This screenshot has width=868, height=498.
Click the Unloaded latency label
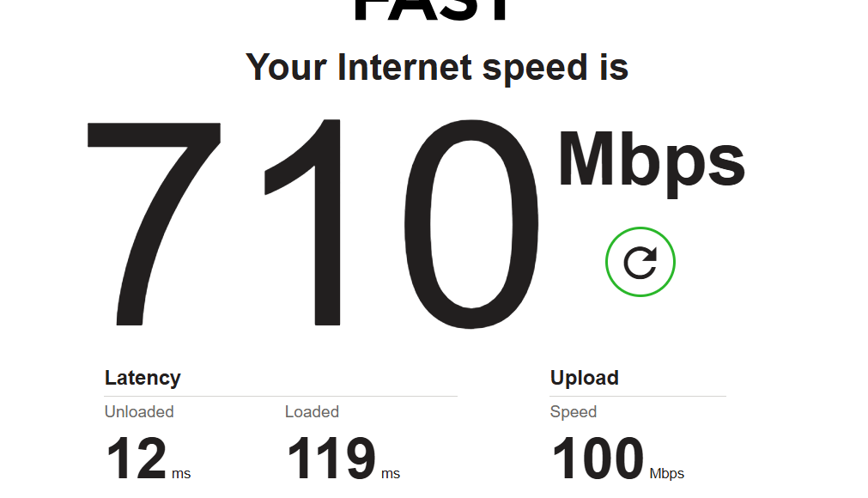[x=139, y=411]
